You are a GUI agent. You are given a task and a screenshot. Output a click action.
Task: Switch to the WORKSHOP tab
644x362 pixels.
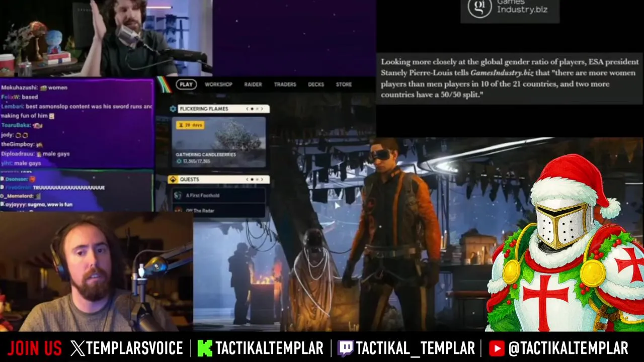coord(218,84)
